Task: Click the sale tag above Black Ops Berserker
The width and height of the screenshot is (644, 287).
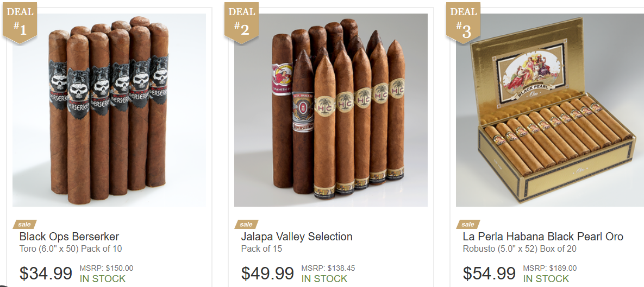Action: [x=24, y=224]
